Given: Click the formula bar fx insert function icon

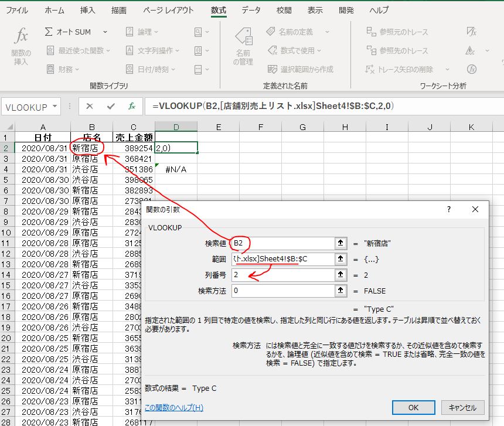Looking at the screenshot, I should [x=132, y=107].
